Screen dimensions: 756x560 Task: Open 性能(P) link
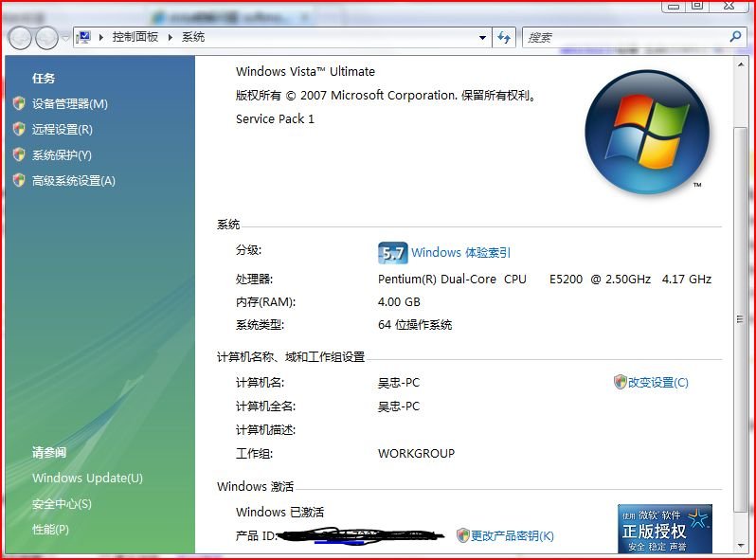point(50,530)
